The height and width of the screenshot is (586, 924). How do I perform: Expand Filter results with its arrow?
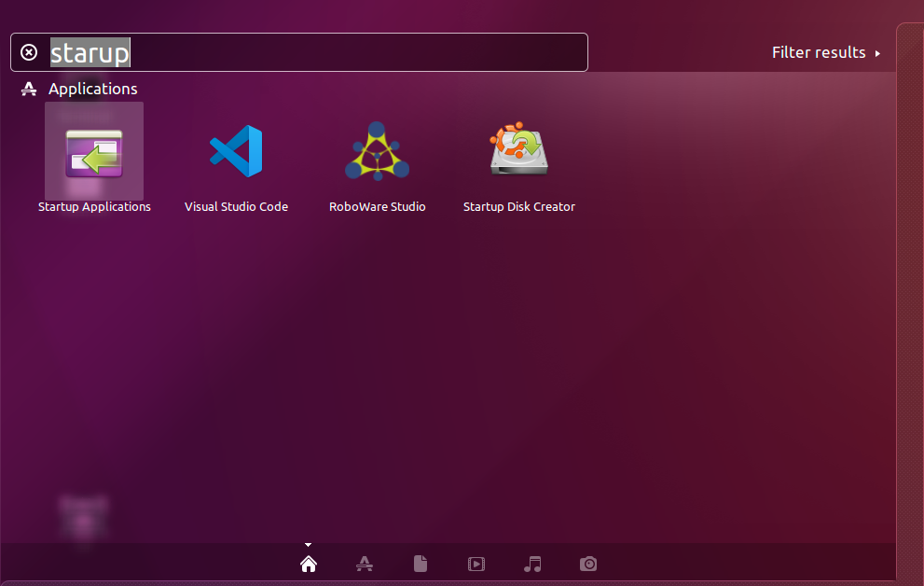[x=877, y=52]
